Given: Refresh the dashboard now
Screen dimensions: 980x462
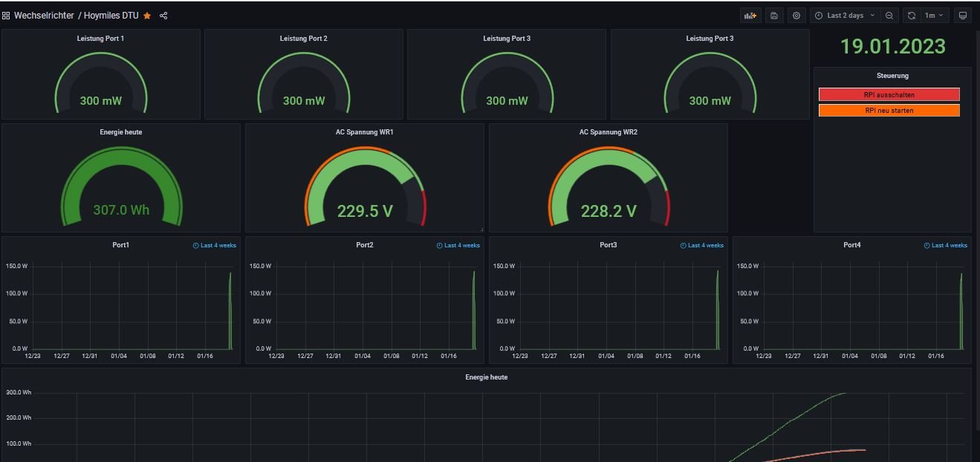Looking at the screenshot, I should [912, 16].
